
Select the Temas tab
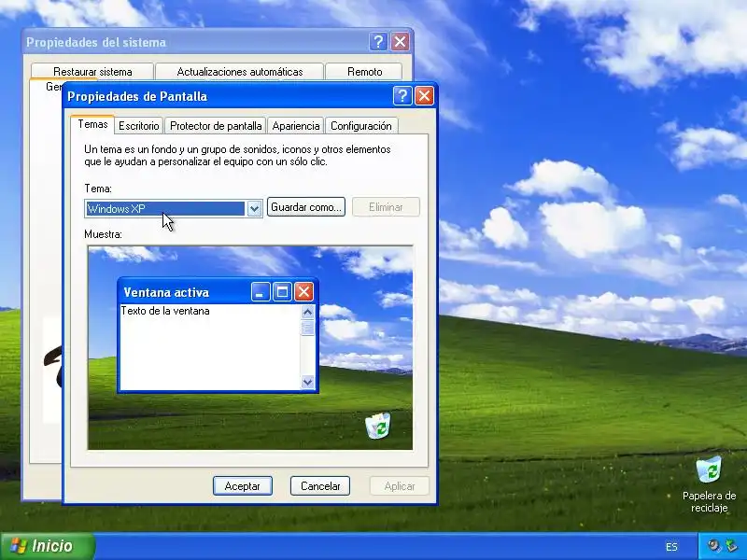tap(92, 124)
